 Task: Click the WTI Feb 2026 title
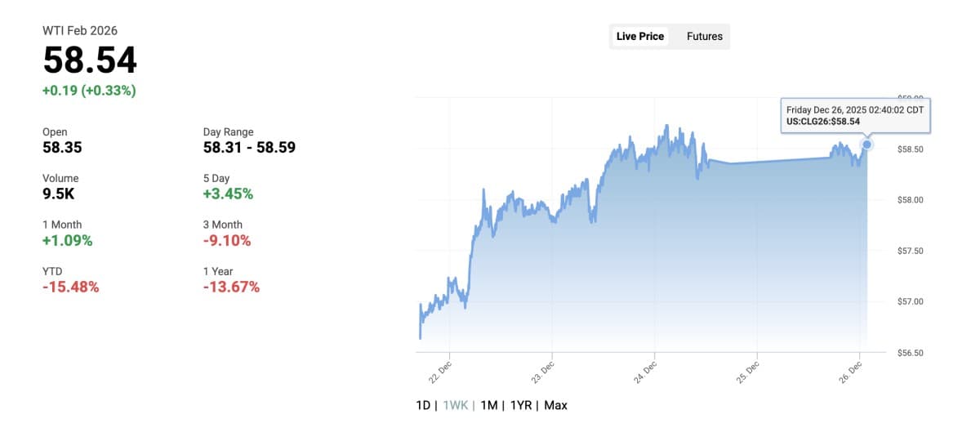80,30
